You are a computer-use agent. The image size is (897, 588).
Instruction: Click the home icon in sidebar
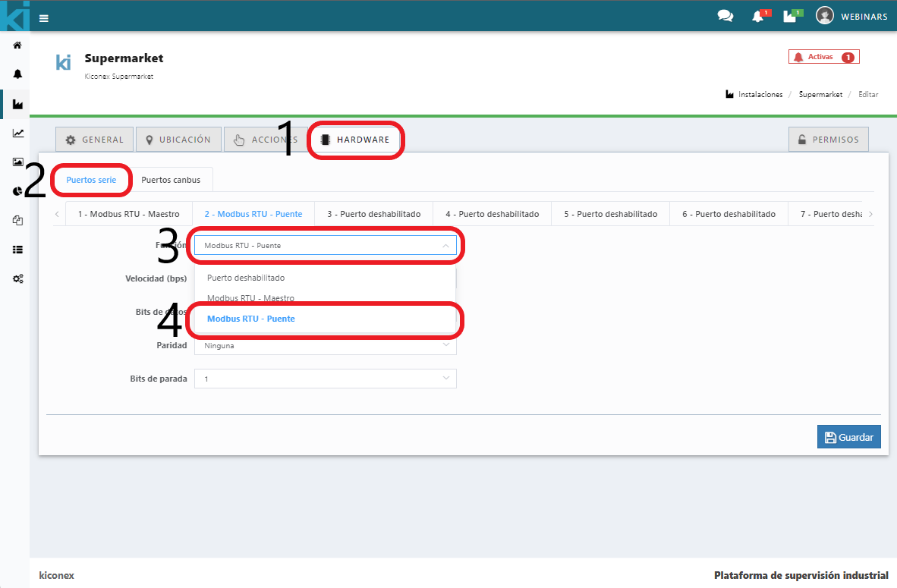17,46
